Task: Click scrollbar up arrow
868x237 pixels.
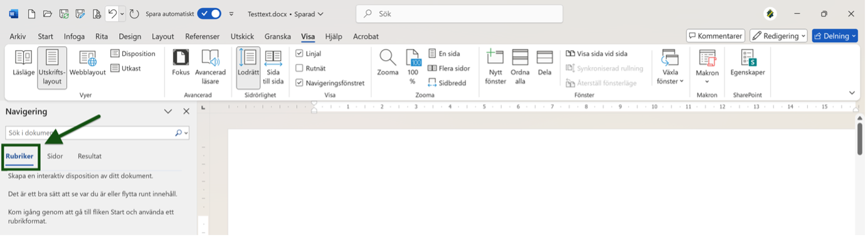Action: click(x=860, y=117)
